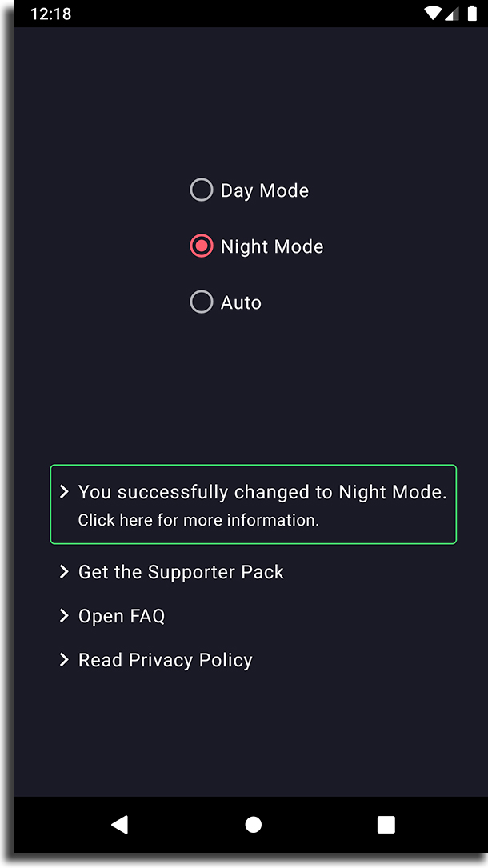Open Read Privacy Policy link
488x868 pixels.
pos(166,661)
